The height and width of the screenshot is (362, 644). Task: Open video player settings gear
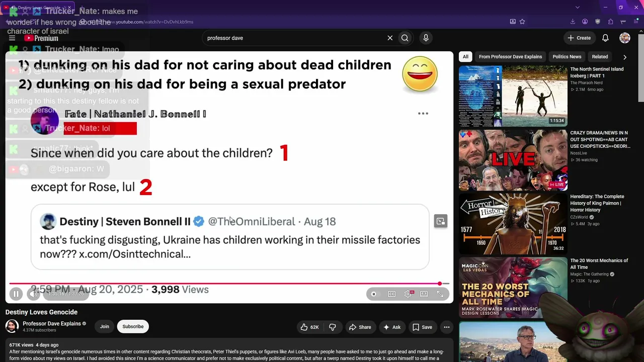point(408,294)
